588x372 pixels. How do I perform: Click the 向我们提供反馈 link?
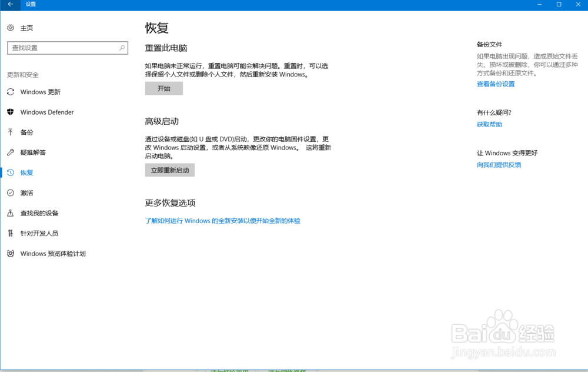click(499, 165)
